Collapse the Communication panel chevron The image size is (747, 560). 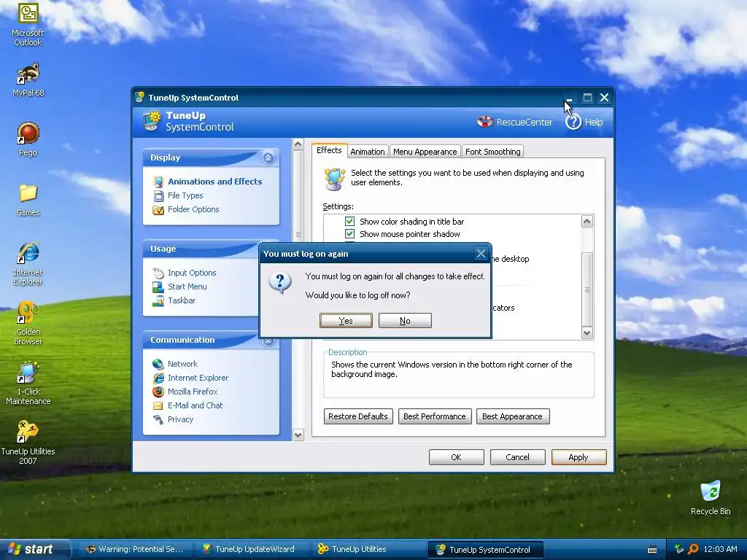268,341
